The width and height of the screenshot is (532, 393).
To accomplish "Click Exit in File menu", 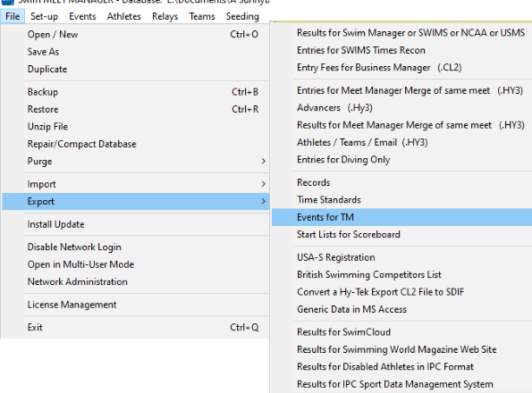I will pyautogui.click(x=136, y=327).
